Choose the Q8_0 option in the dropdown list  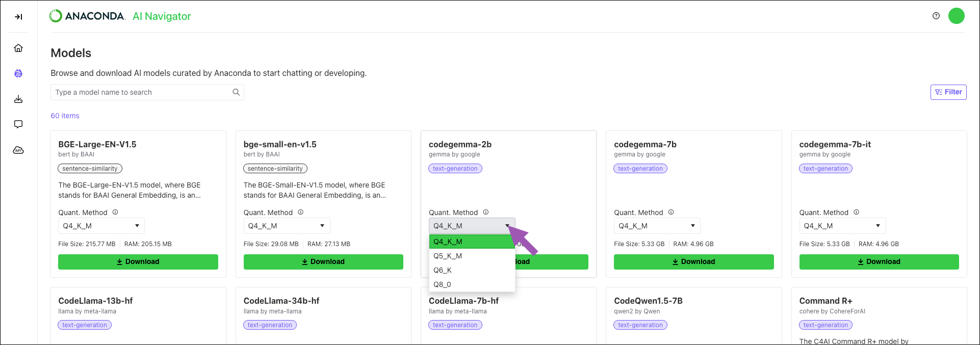(x=472, y=284)
